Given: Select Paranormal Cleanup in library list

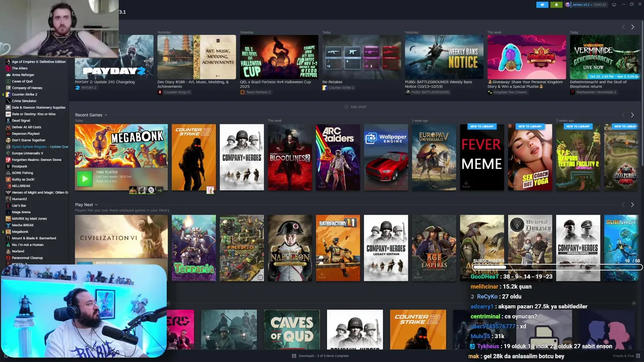Looking at the screenshot, I should (x=27, y=258).
